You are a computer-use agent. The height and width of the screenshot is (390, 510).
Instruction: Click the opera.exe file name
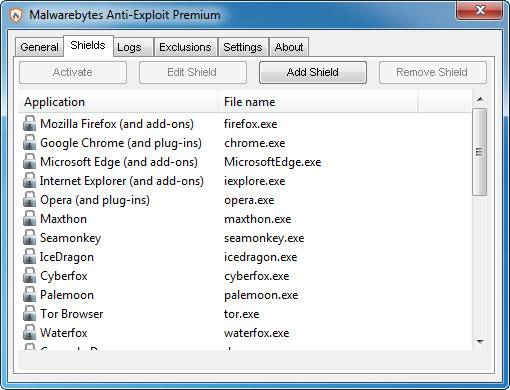pyautogui.click(x=249, y=200)
